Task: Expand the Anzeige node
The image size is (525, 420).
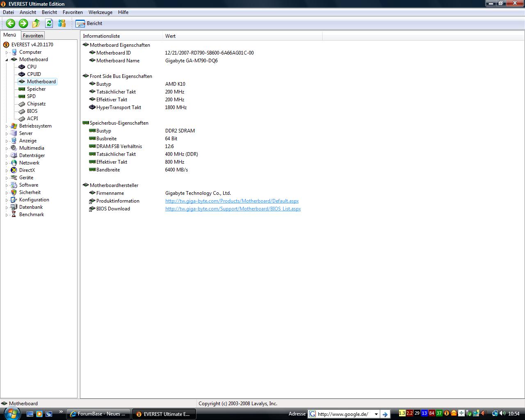Action: pyautogui.click(x=7, y=141)
